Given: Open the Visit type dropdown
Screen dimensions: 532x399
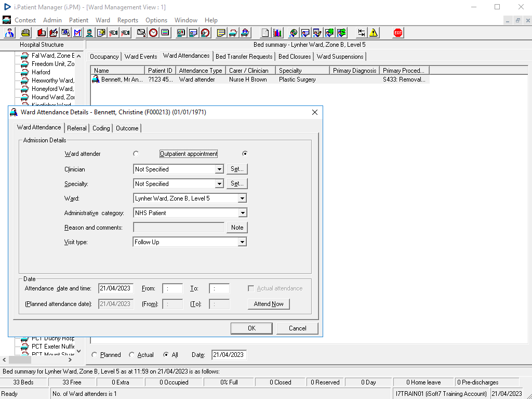Looking at the screenshot, I should pos(242,242).
